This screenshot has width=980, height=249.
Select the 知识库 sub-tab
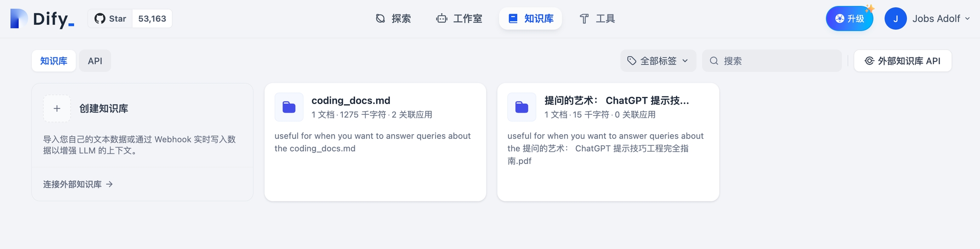point(54,61)
